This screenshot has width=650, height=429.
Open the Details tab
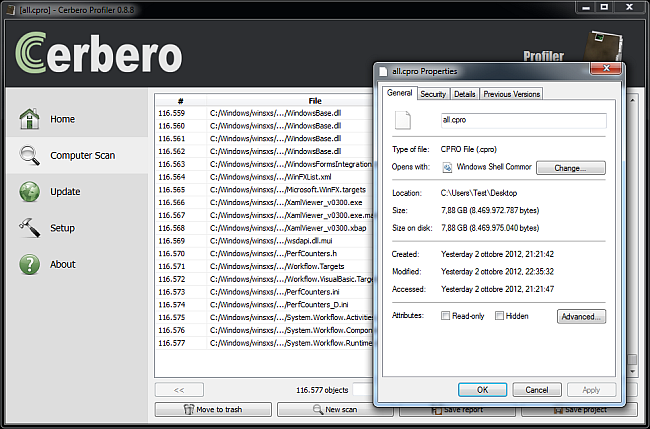pyautogui.click(x=464, y=94)
